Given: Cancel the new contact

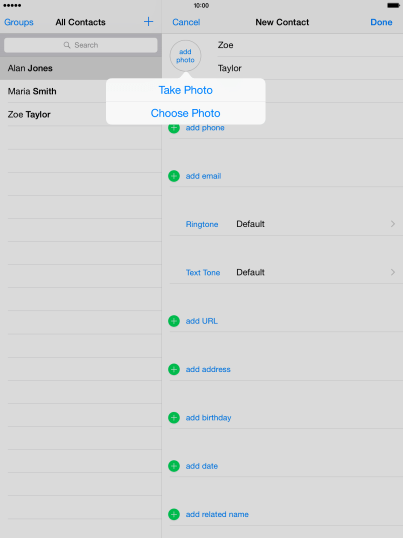Looking at the screenshot, I should pyautogui.click(x=186, y=22).
